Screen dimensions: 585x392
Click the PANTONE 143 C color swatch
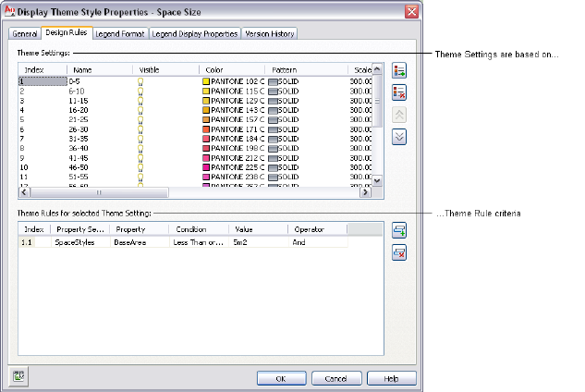(x=206, y=110)
